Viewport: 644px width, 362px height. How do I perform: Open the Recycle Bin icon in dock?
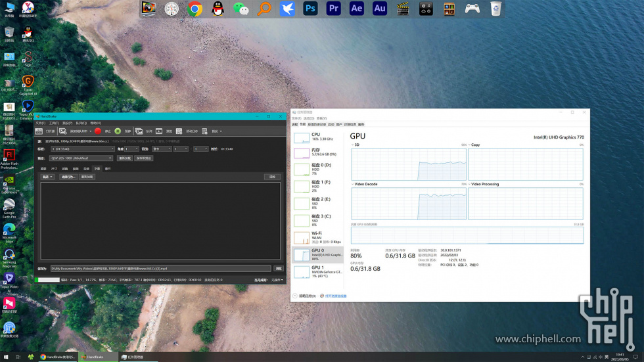(x=495, y=9)
